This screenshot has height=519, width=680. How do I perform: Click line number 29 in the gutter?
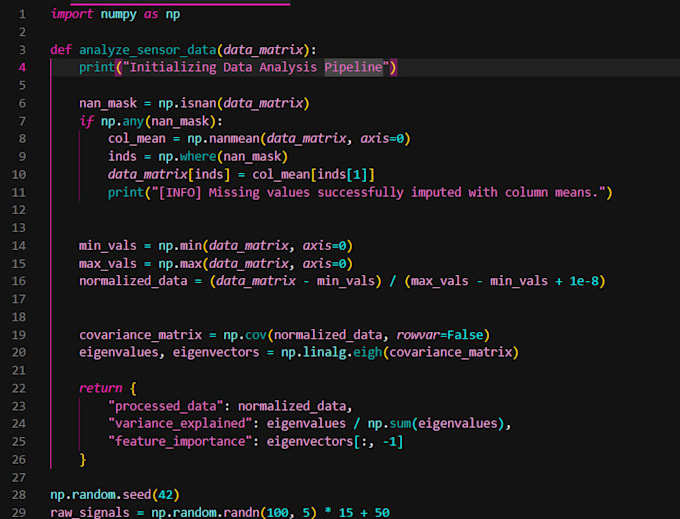tap(19, 513)
